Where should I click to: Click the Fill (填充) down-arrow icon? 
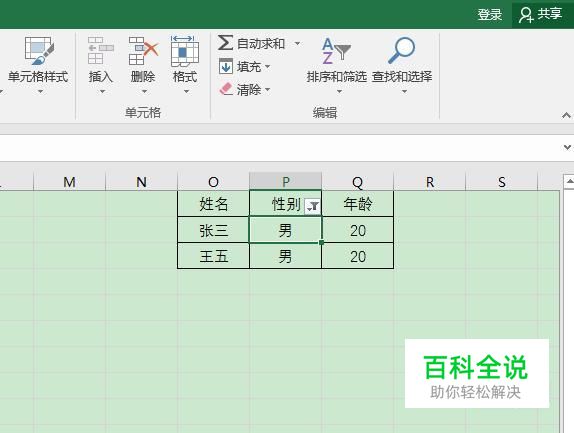tap(226, 66)
